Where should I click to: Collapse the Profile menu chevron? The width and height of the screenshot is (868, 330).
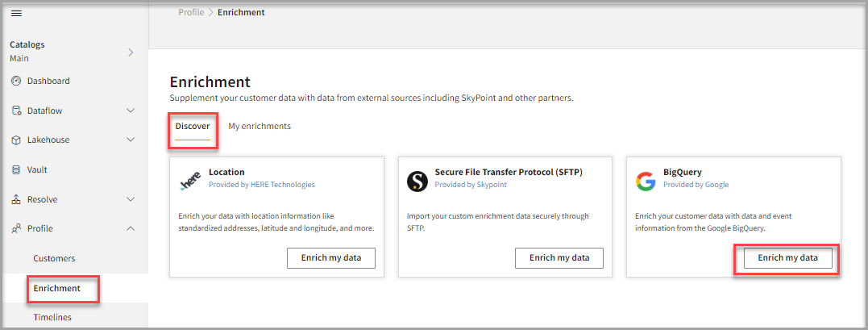pos(131,229)
